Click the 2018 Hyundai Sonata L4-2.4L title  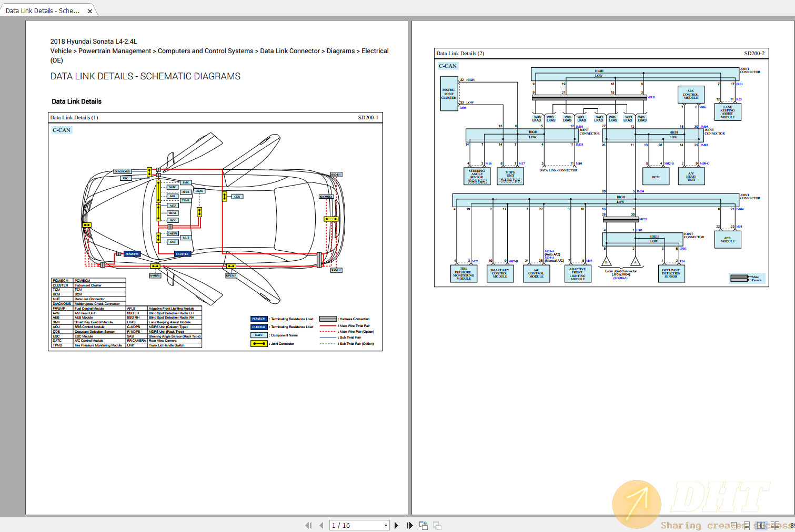94,42
